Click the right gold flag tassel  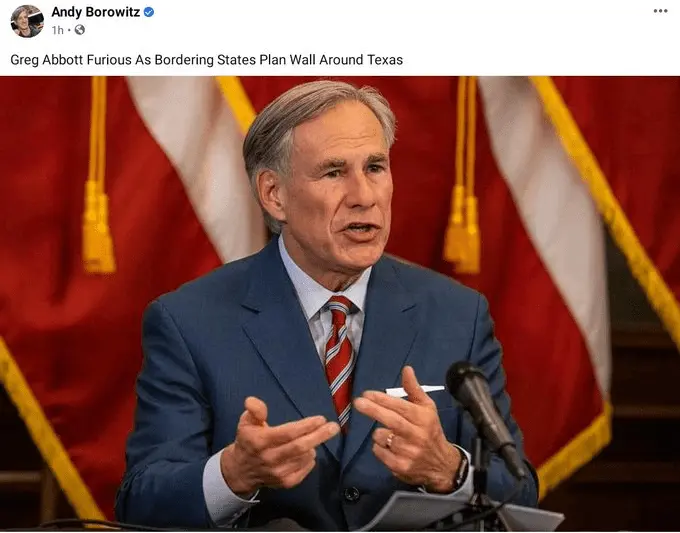pos(462,228)
